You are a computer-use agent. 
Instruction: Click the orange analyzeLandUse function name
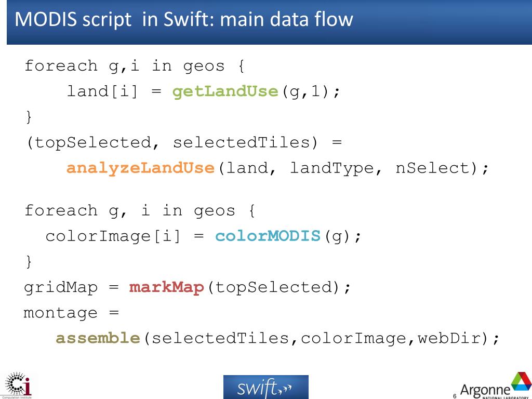pyautogui.click(x=140, y=168)
